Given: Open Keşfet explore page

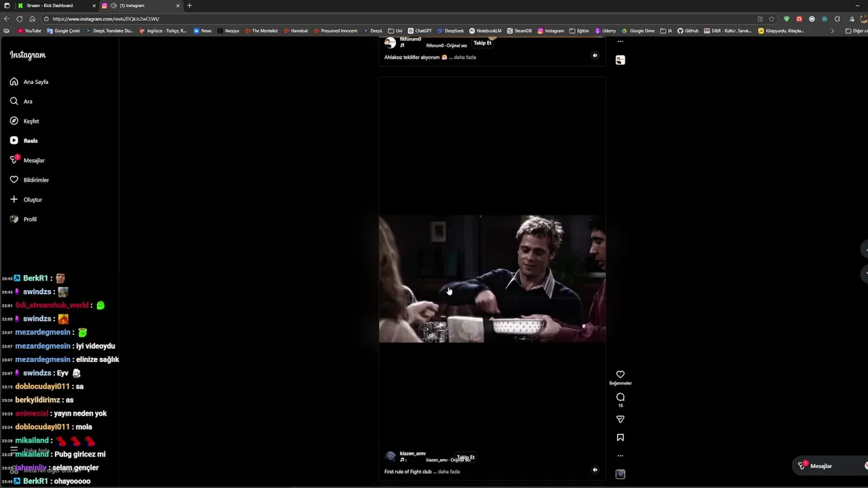Looking at the screenshot, I should (x=24, y=121).
